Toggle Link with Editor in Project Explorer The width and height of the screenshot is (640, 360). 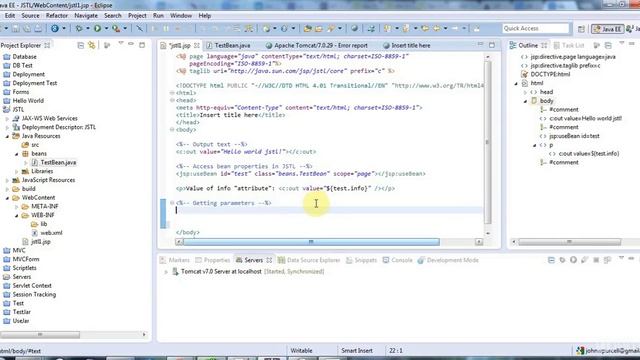92,45
